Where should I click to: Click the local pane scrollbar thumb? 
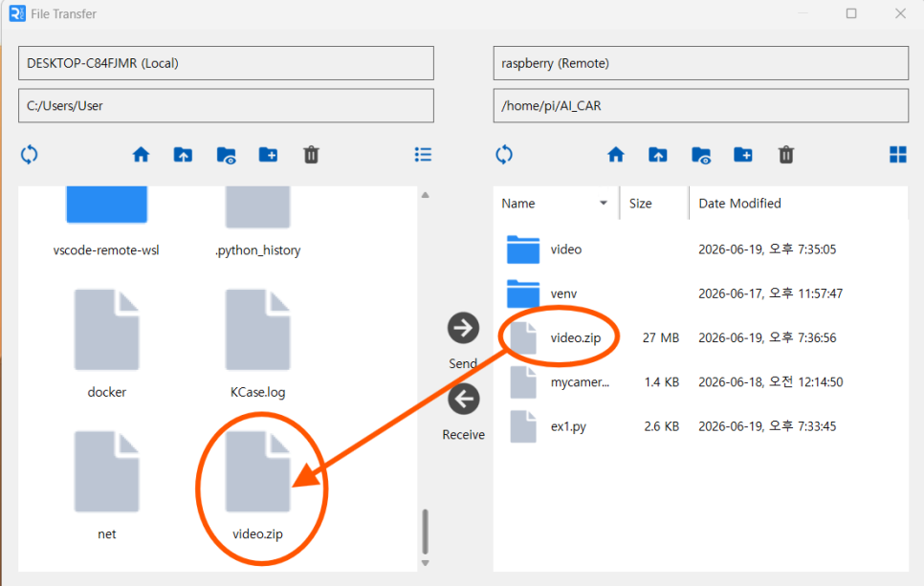point(426,532)
